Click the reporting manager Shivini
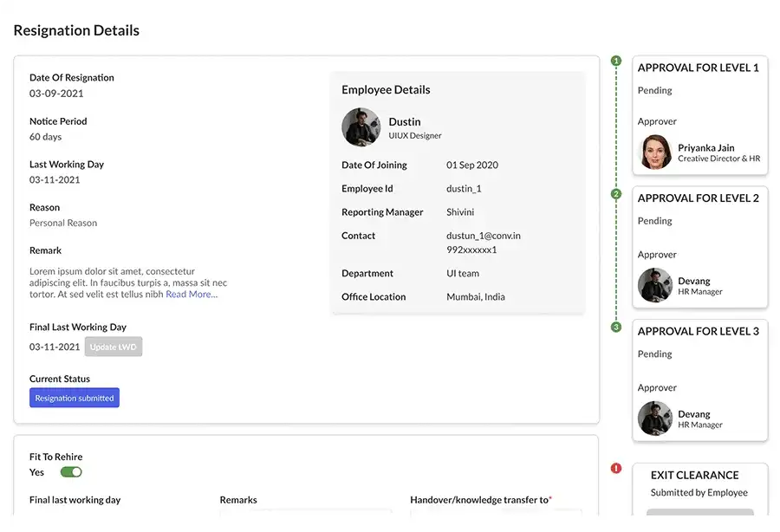The width and height of the screenshot is (780, 532). pyautogui.click(x=460, y=212)
